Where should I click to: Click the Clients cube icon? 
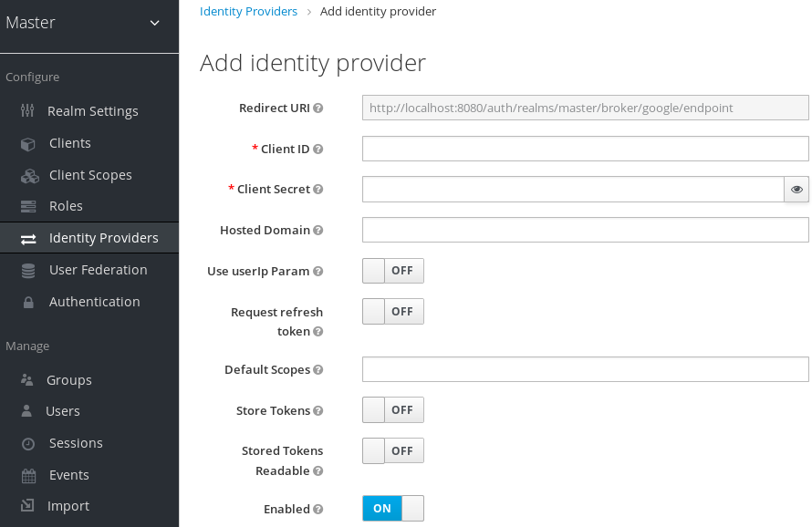pyautogui.click(x=28, y=143)
